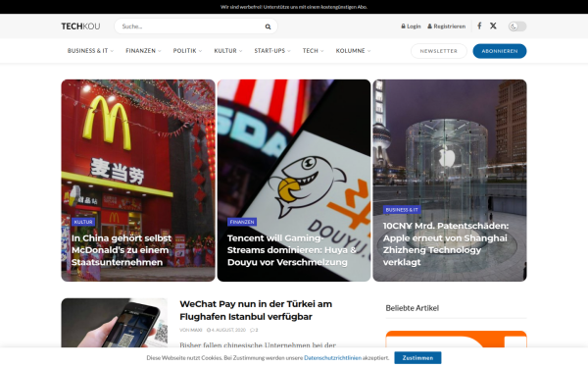Open the McDonald's China article headline
The image size is (588, 368).
pos(122,250)
